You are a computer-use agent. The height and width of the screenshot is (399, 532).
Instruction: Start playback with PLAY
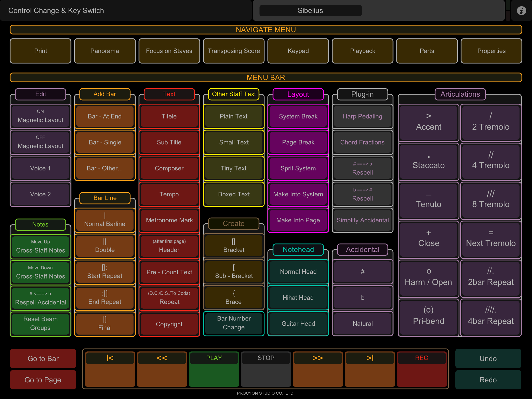pos(214,369)
